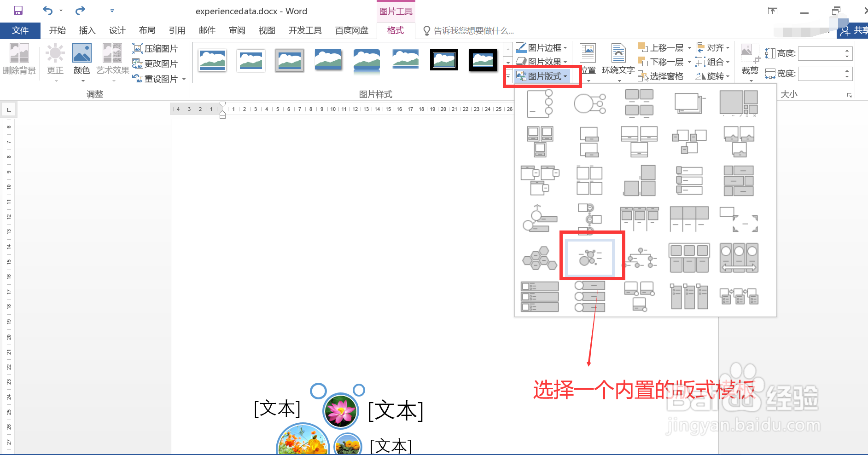868x455 pixels.
Task: Switch to the 百度网盘 tab
Action: (x=351, y=30)
